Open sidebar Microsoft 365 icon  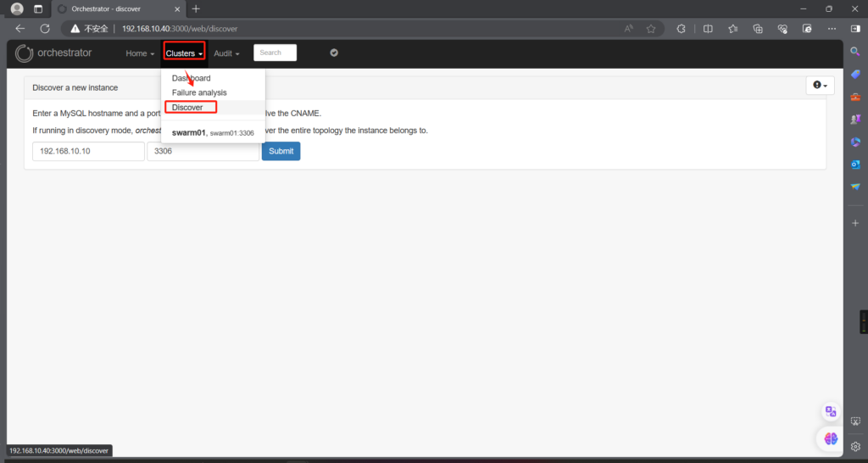(x=855, y=142)
